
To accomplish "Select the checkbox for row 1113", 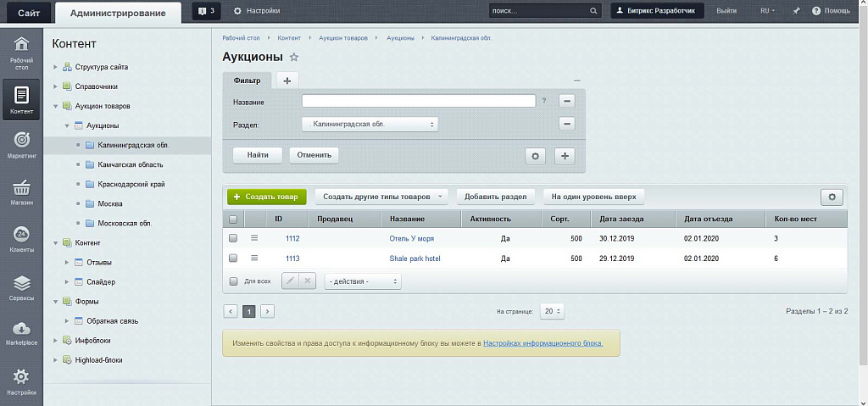I will (x=233, y=259).
